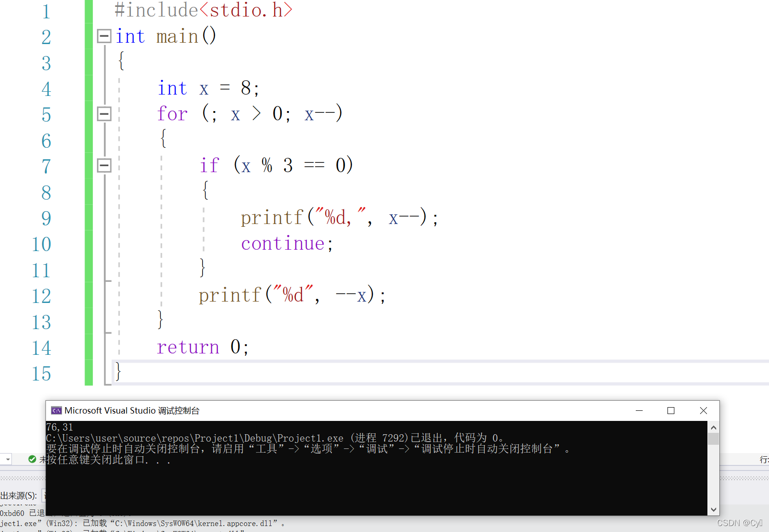The height and width of the screenshot is (532, 769).
Task: Click the 'x--' increment in the for header
Action: (320, 114)
